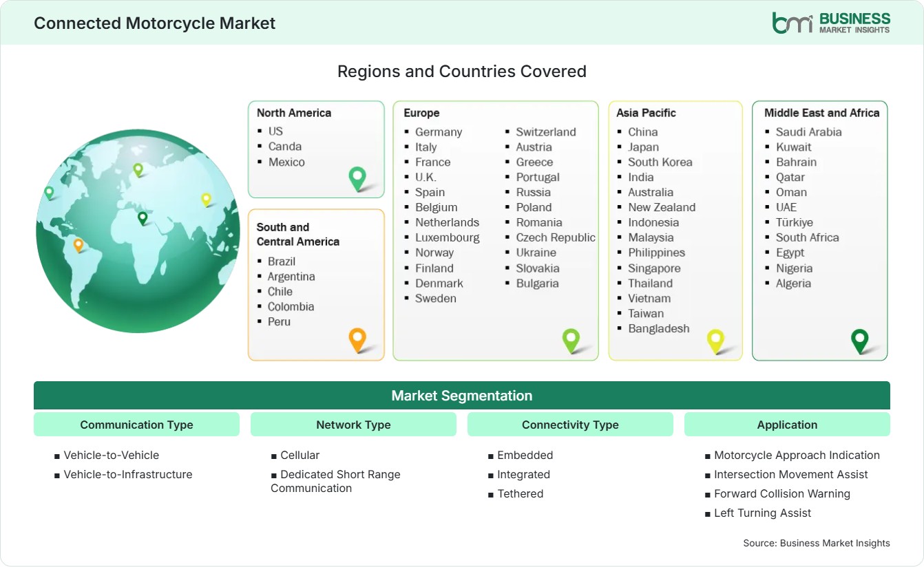Select the Communication Type segment header
Screen dimensions: 924x567
(x=136, y=425)
